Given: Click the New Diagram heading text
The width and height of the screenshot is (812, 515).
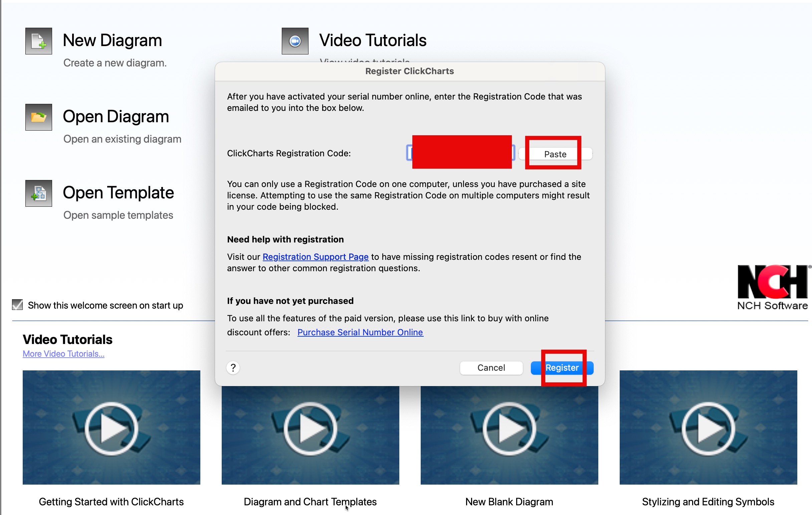Looking at the screenshot, I should point(112,40).
